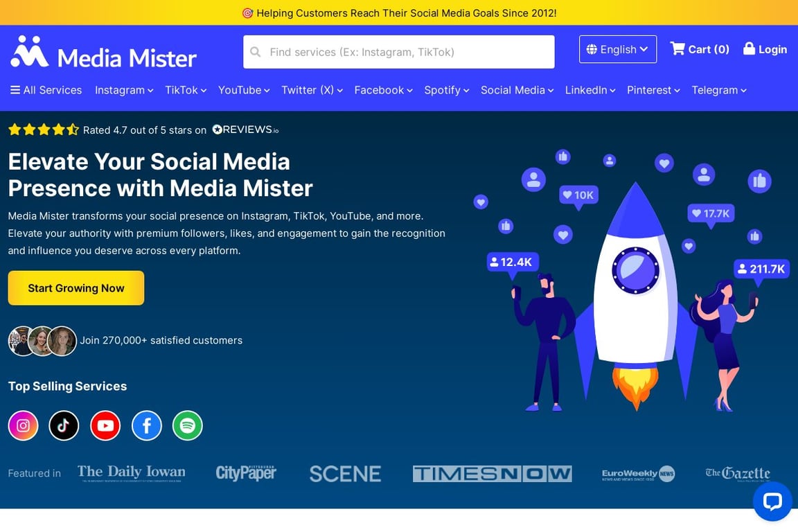Open the All Services hamburger icon
This screenshot has height=532, width=798.
coord(15,90)
